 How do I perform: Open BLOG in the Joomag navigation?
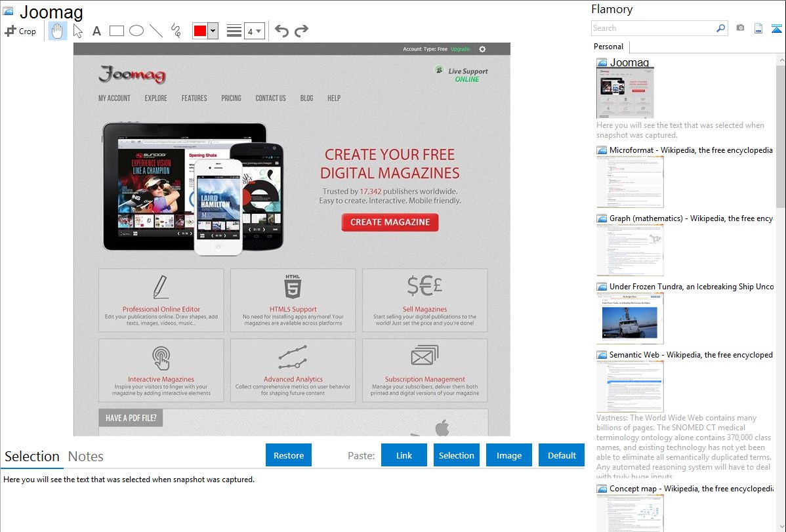point(307,98)
